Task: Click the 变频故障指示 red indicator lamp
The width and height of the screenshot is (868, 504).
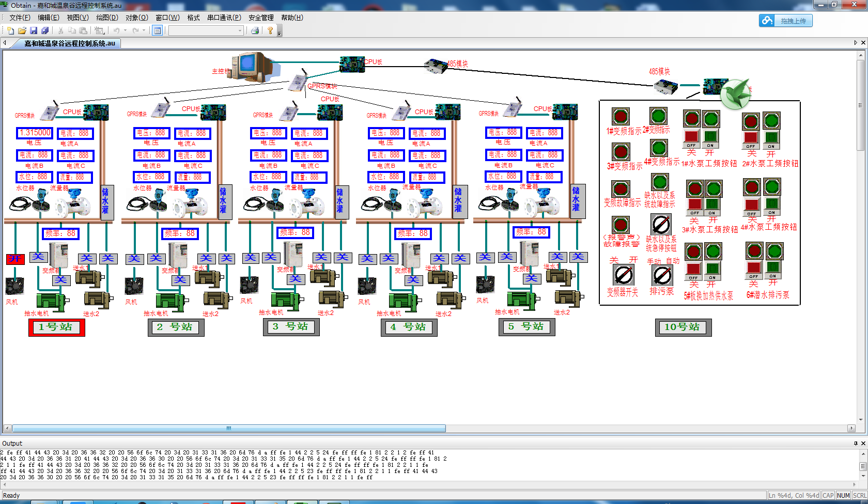Action: click(620, 189)
